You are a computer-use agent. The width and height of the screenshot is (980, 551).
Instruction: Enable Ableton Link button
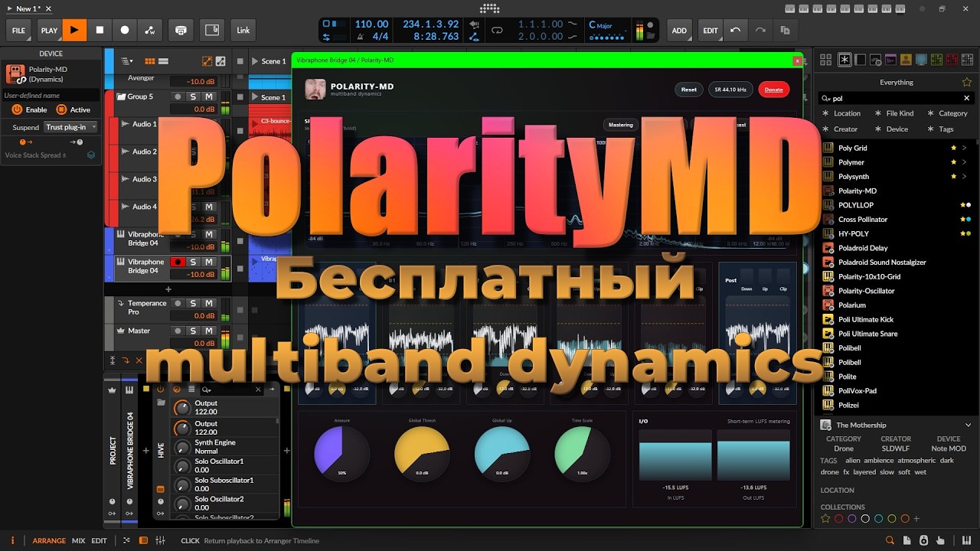[x=243, y=31]
